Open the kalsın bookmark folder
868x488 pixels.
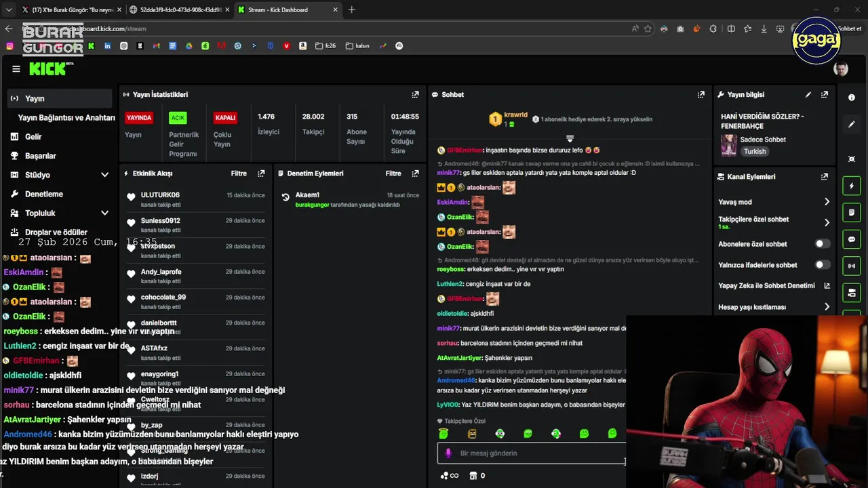coord(357,46)
